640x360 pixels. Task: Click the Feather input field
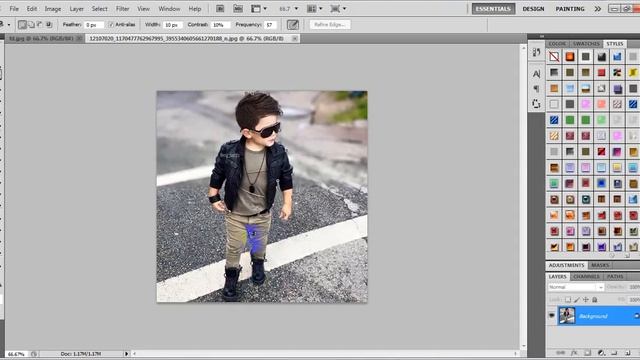click(x=94, y=25)
